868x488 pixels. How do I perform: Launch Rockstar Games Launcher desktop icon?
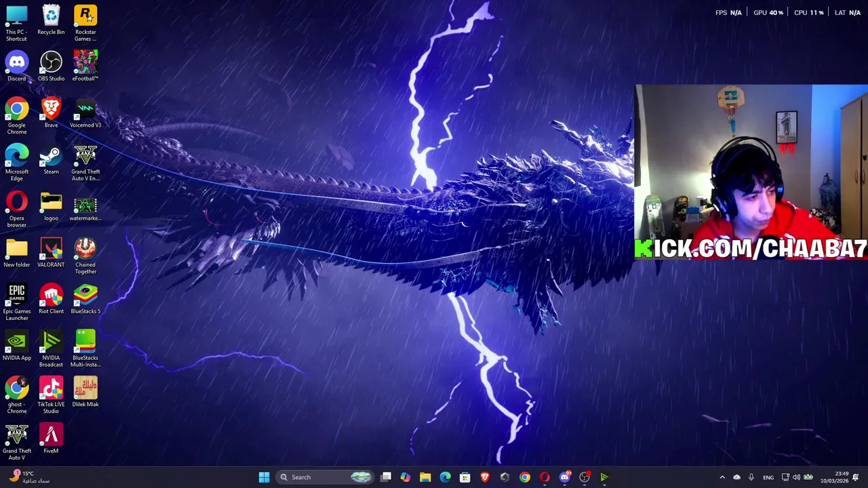pos(85,24)
